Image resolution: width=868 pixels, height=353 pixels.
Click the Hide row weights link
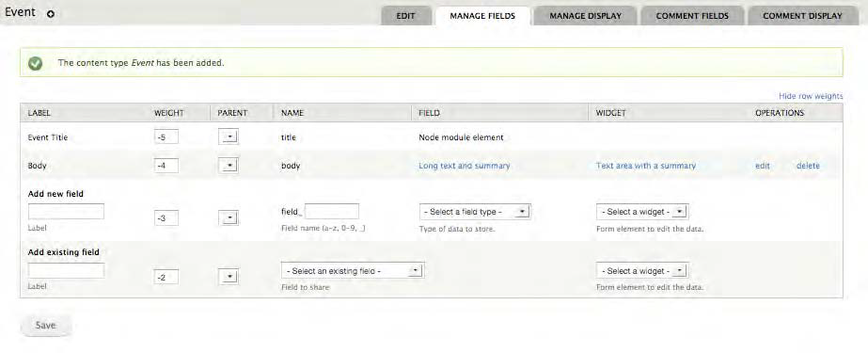pyautogui.click(x=811, y=96)
